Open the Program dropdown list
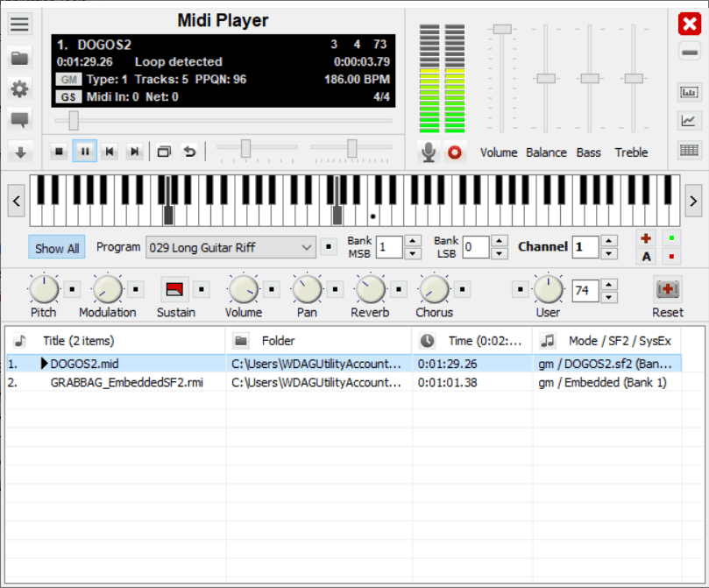The image size is (709, 588). [230, 247]
